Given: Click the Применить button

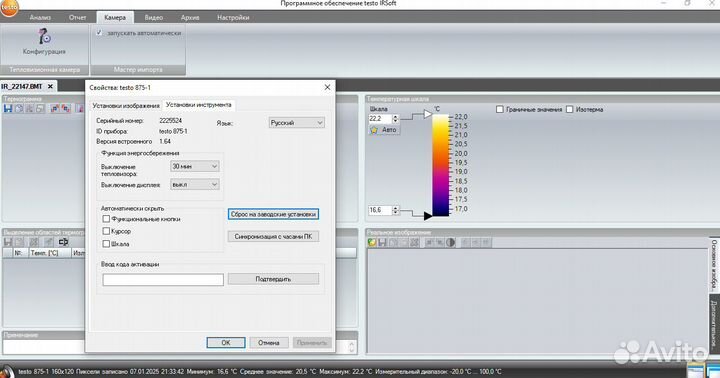Looking at the screenshot, I should [312, 343].
